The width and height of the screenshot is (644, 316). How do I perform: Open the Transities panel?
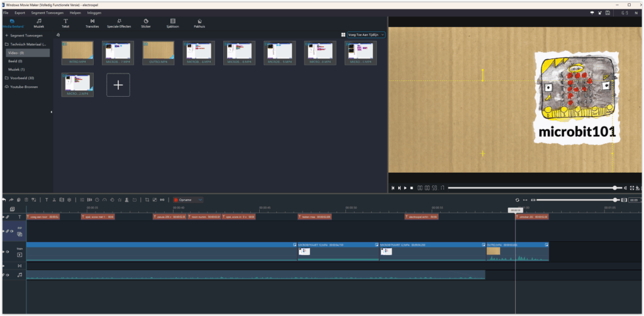point(92,23)
